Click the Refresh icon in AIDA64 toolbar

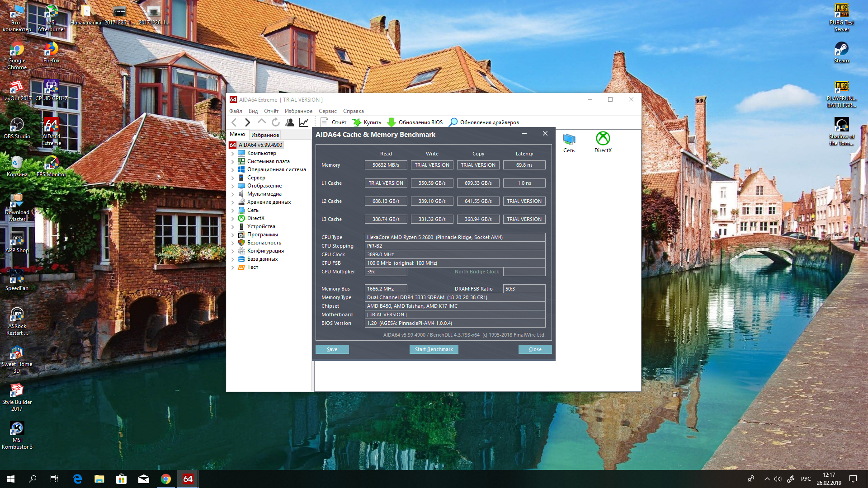coord(276,122)
